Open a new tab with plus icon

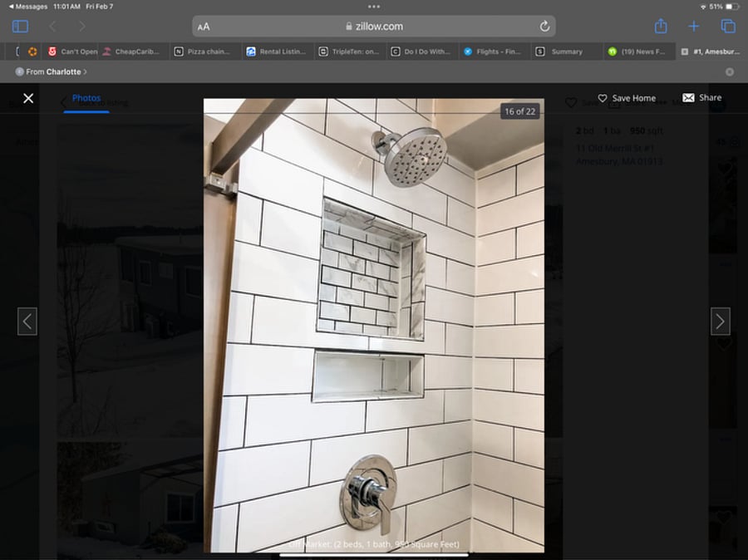pyautogui.click(x=694, y=27)
